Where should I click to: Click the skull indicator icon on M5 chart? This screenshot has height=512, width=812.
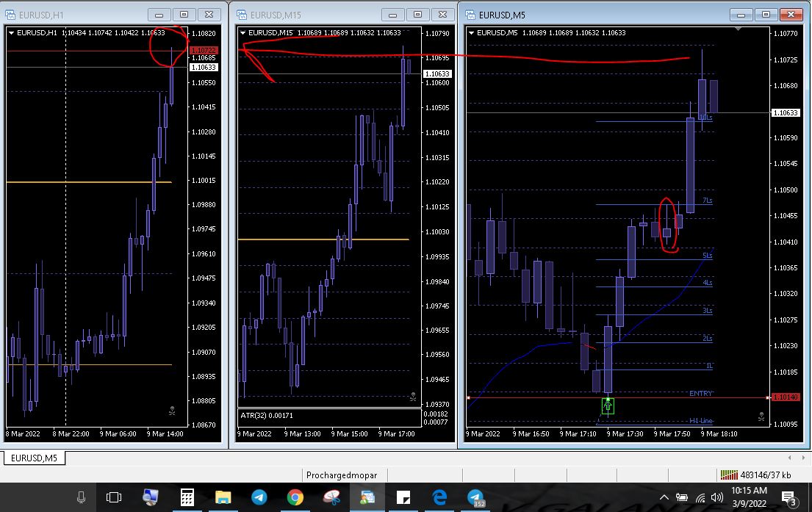[761, 417]
